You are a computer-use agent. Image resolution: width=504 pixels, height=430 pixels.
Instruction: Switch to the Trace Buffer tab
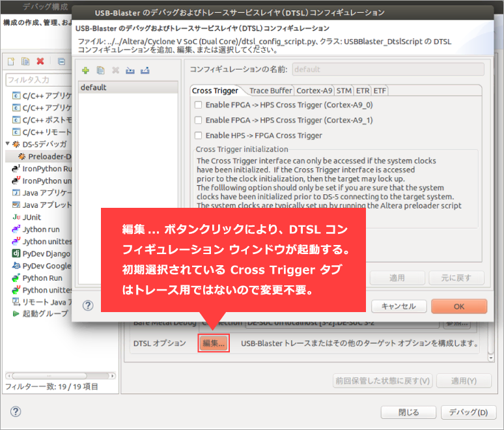(x=271, y=91)
